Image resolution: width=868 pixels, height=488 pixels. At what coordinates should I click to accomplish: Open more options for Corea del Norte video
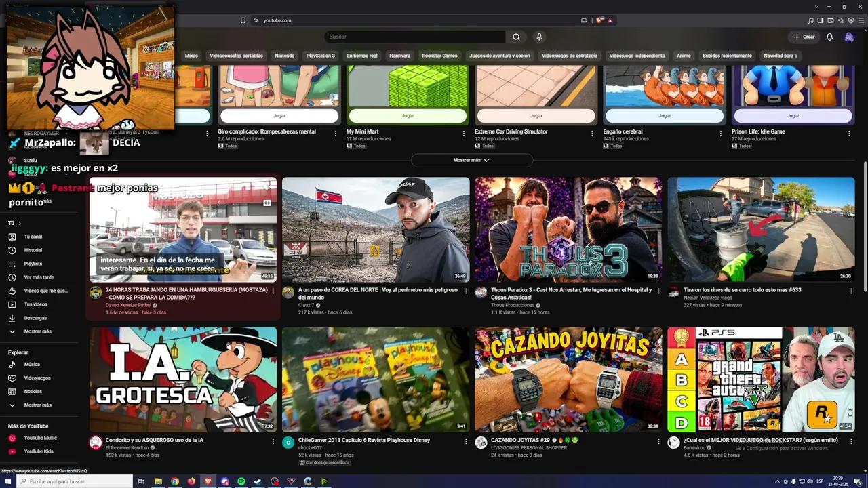click(466, 291)
